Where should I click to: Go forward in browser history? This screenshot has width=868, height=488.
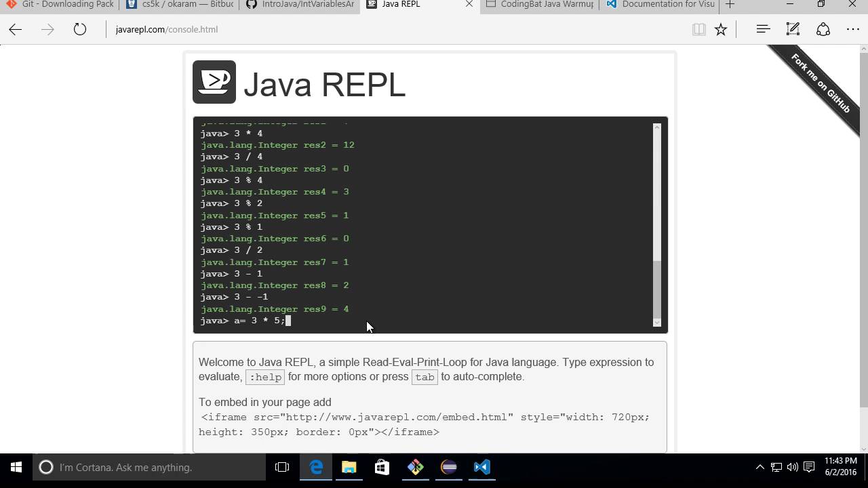click(47, 29)
